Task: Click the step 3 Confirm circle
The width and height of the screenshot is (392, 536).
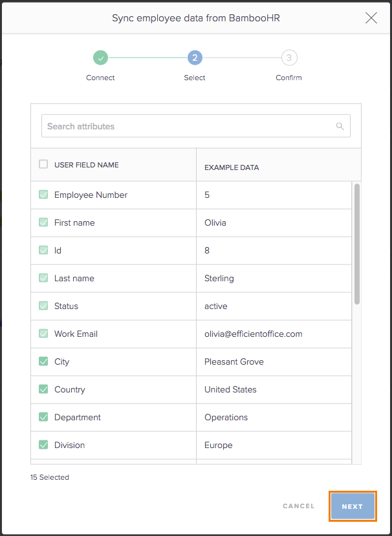Action: coord(289,58)
